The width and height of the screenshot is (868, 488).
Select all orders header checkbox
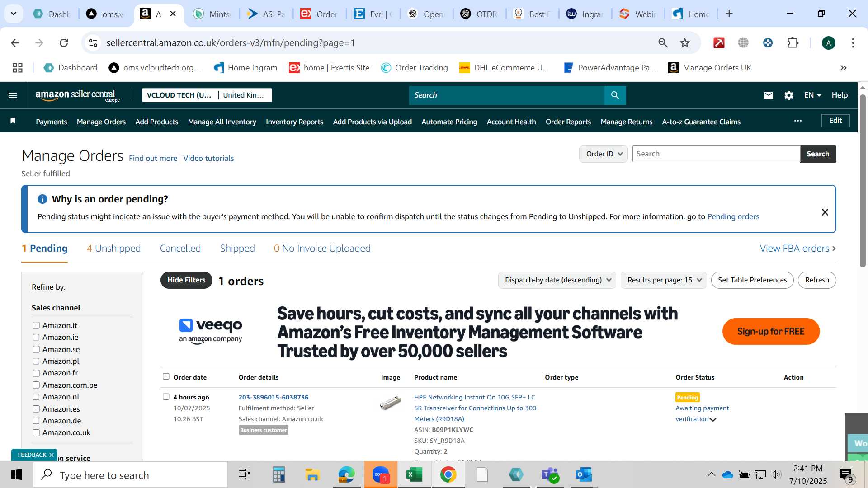coord(166,376)
